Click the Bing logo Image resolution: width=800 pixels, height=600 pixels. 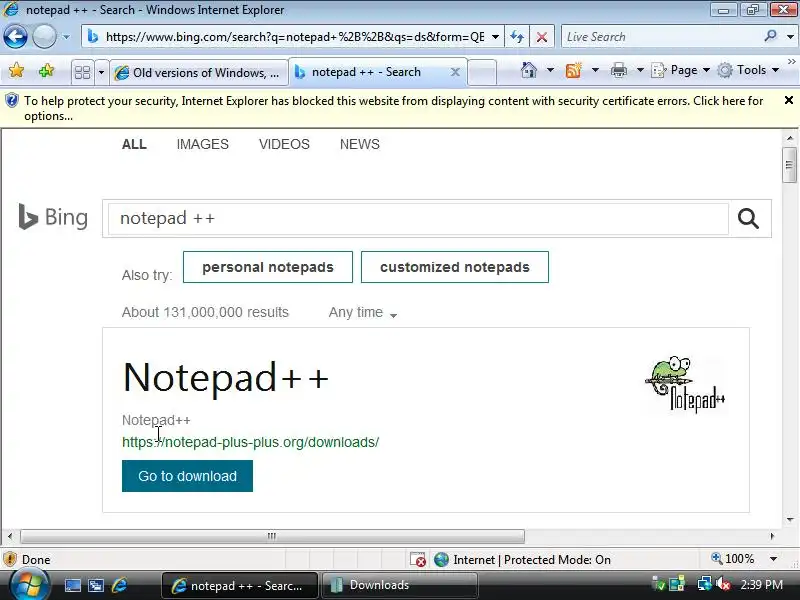(x=53, y=217)
